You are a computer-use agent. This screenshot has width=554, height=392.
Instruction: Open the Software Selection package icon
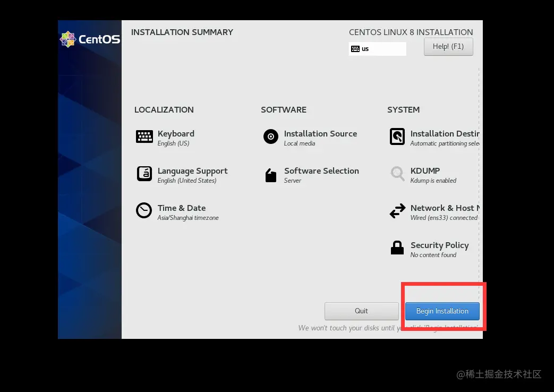[x=271, y=175]
